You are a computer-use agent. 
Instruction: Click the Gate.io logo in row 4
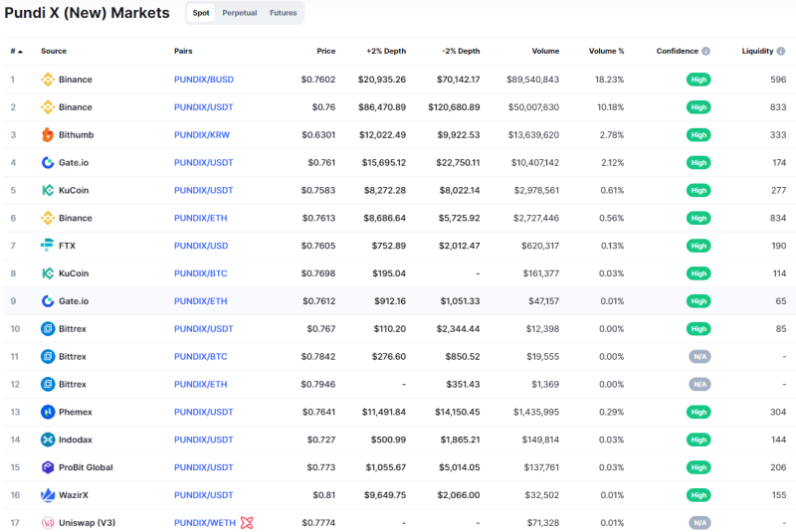tap(48, 163)
